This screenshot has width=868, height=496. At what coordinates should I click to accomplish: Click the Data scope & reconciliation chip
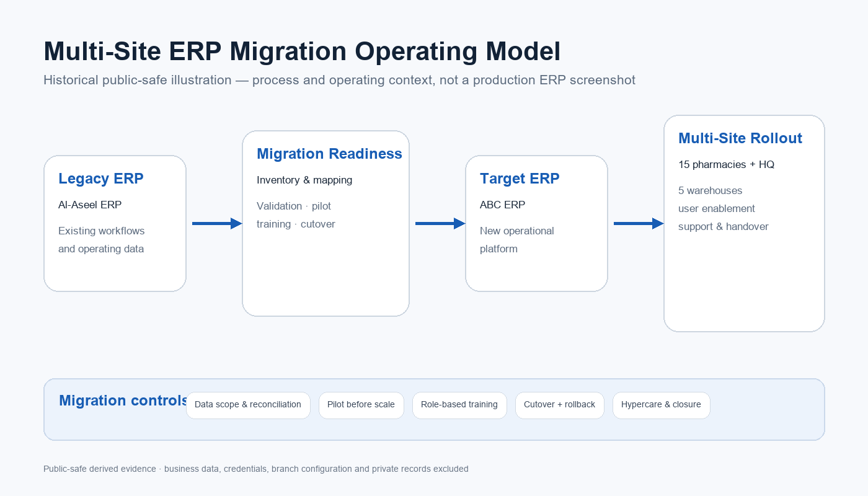click(248, 405)
